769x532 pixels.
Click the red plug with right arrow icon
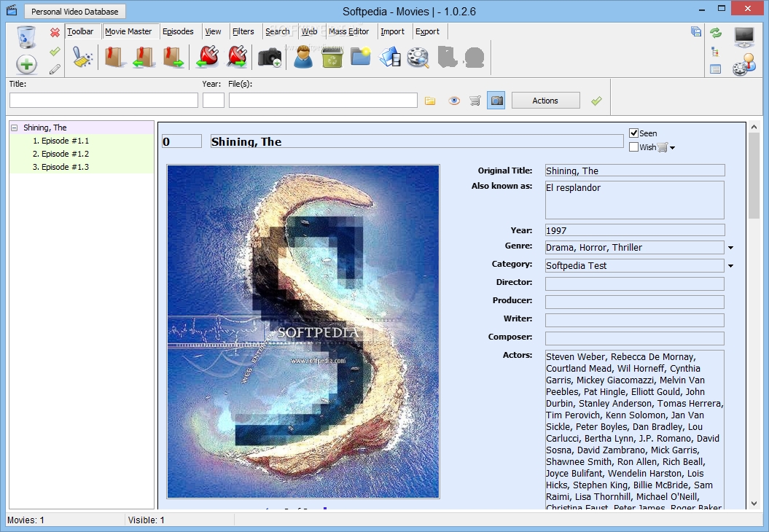238,57
